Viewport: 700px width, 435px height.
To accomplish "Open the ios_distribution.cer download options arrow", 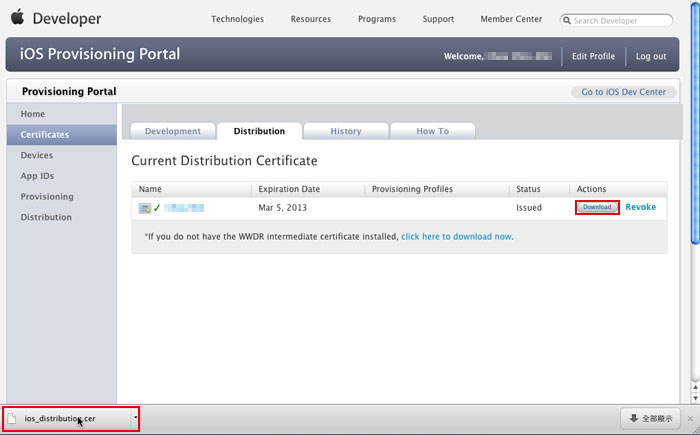I will click(135, 417).
